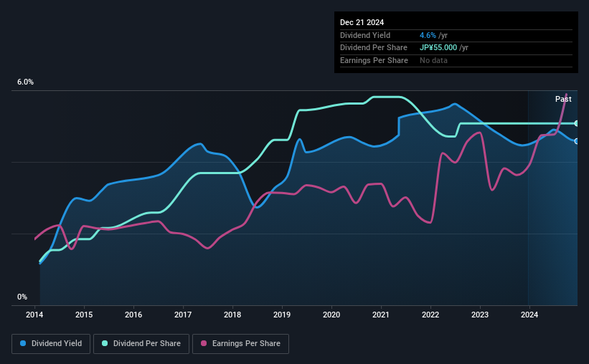The width and height of the screenshot is (589, 364).
Task: Click the 2015 x-axis label
Action: [x=84, y=315]
